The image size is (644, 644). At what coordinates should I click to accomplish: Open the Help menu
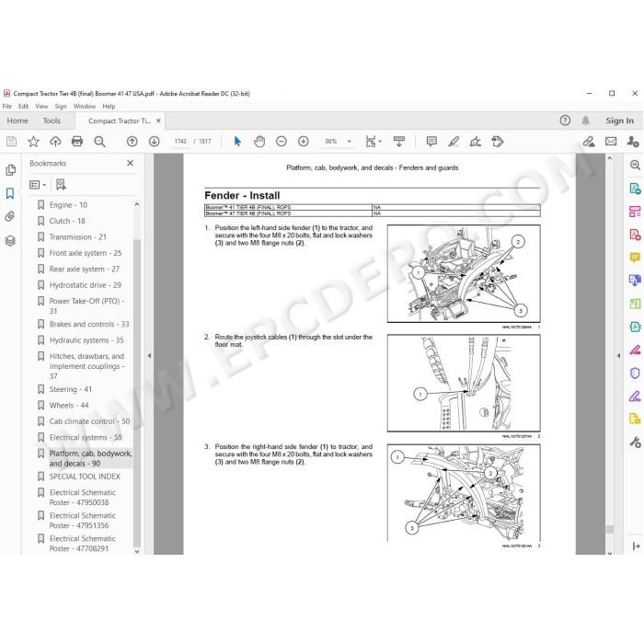click(x=109, y=106)
